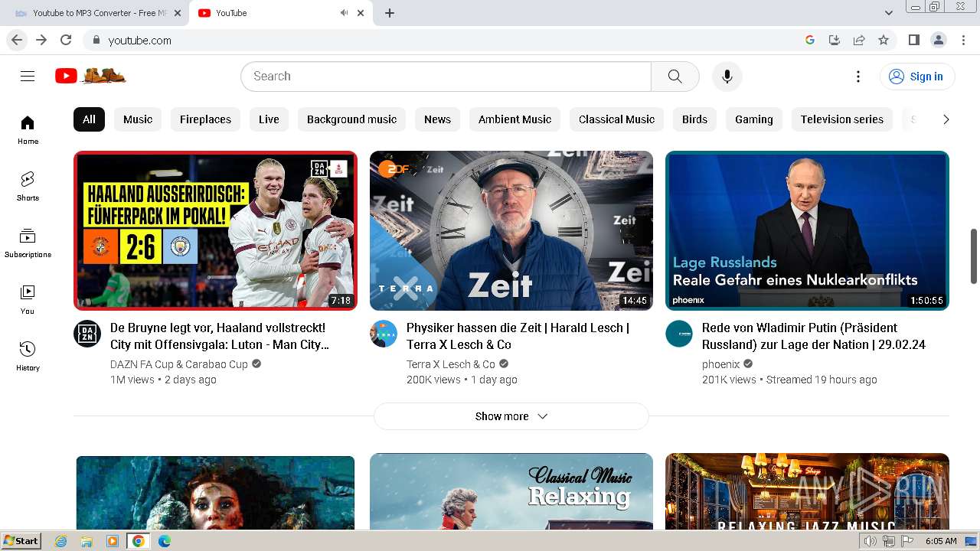Viewport: 980px width, 551px height.
Task: Select the All filter chip
Action: (x=89, y=119)
